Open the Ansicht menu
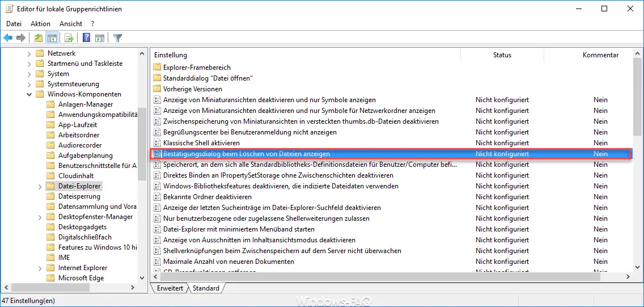The image size is (644, 307). tap(71, 24)
